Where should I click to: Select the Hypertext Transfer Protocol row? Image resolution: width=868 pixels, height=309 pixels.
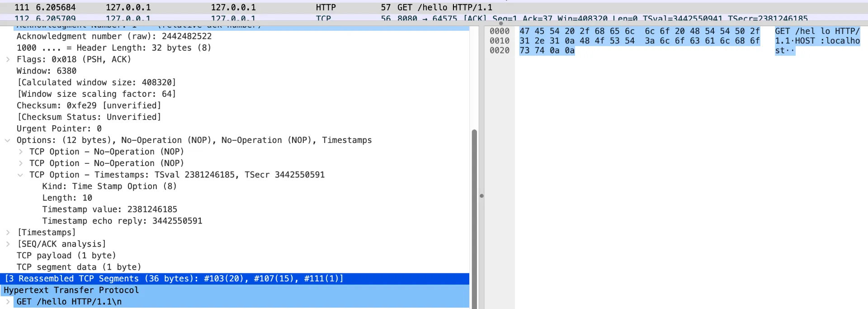click(x=71, y=290)
